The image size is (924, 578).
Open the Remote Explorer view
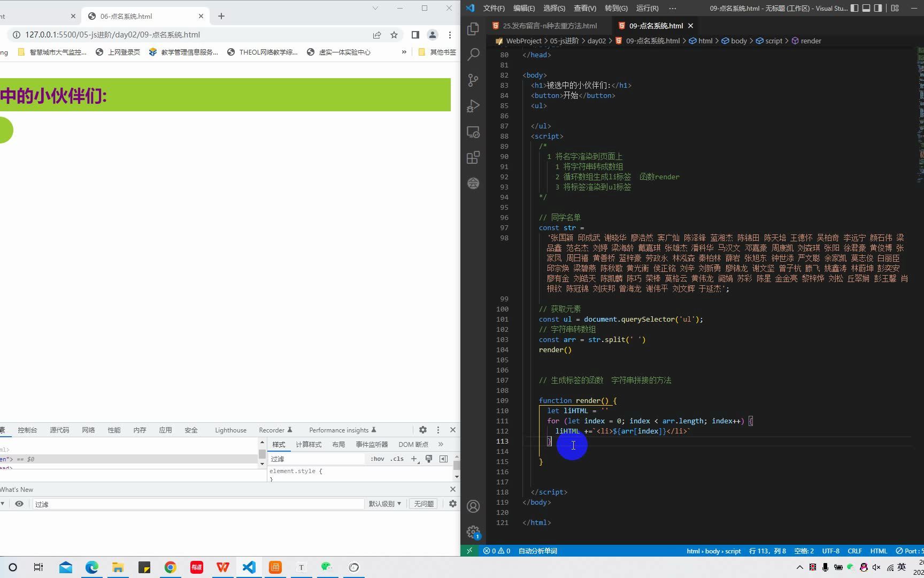[473, 132]
